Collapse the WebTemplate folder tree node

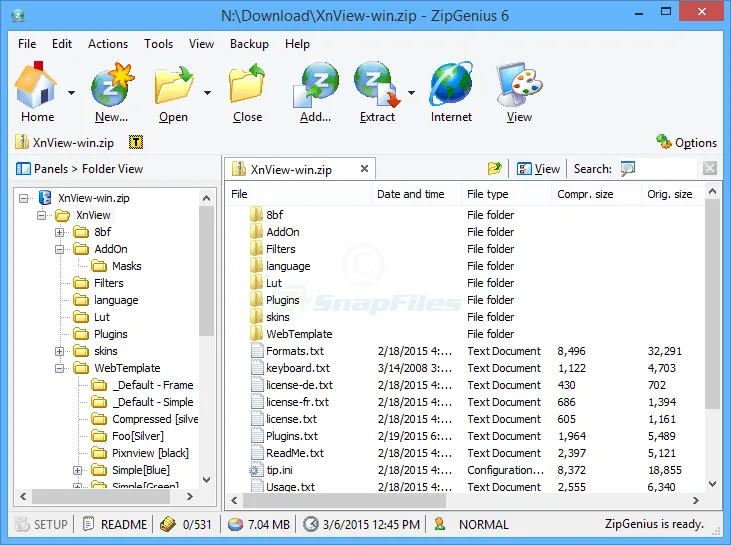pyautogui.click(x=59, y=369)
